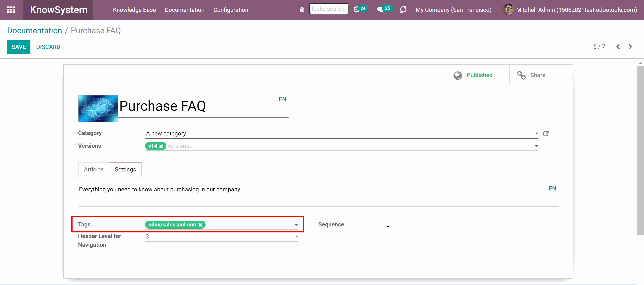
Task: Go to previous record arrow
Action: [618, 47]
